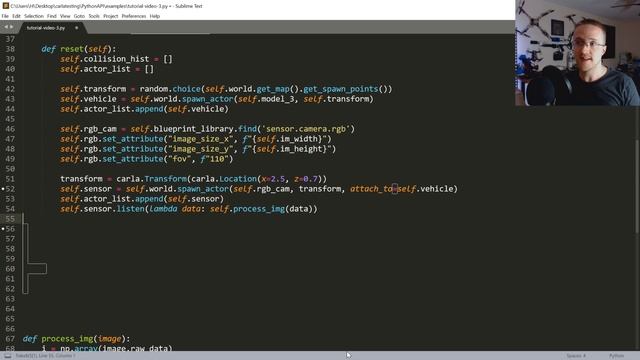Open the View menu
640x360 pixels.
click(x=65, y=16)
